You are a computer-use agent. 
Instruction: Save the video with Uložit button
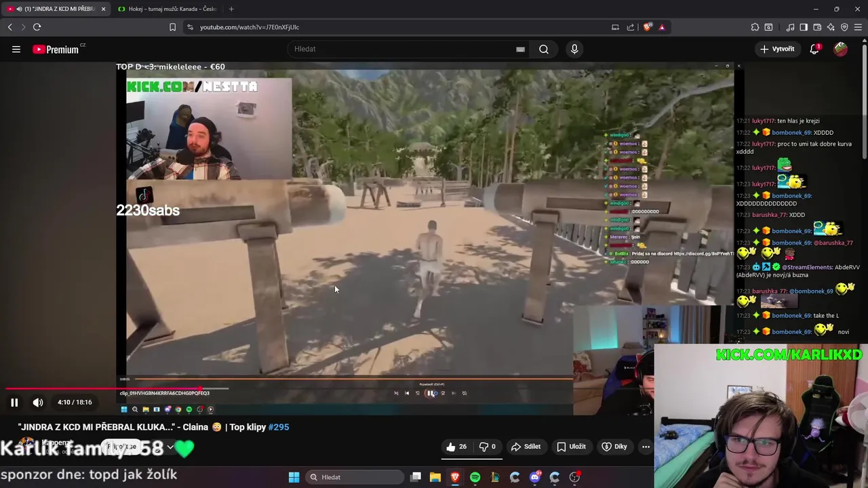click(572, 447)
